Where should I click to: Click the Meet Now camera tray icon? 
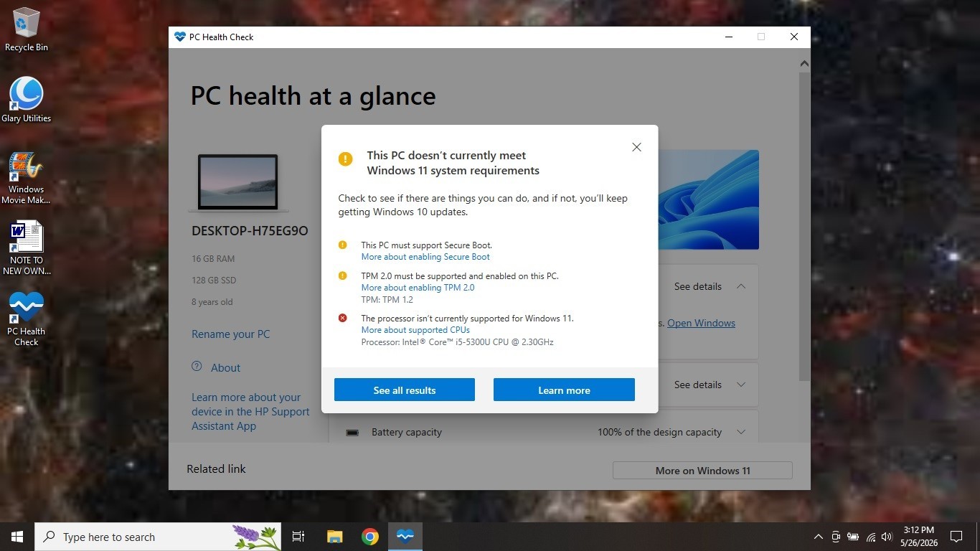click(836, 537)
